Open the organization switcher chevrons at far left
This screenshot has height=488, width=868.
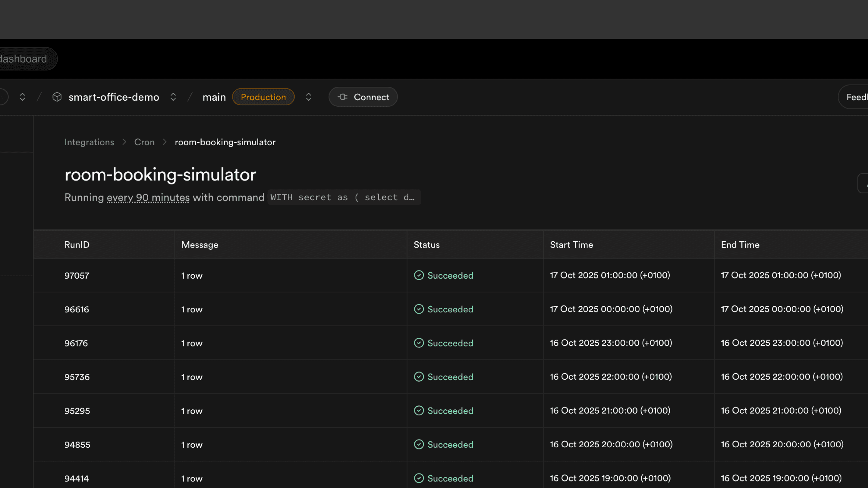pyautogui.click(x=23, y=97)
